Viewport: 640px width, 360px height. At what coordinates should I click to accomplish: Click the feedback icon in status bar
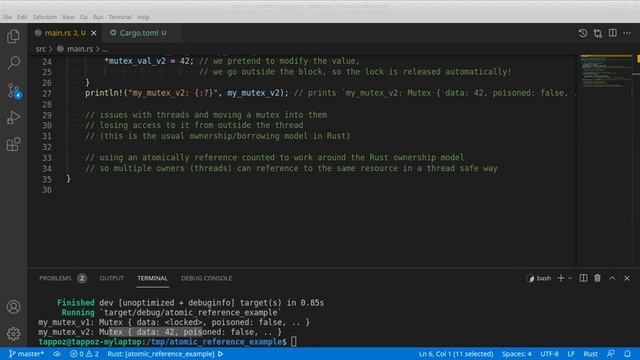pos(611,354)
